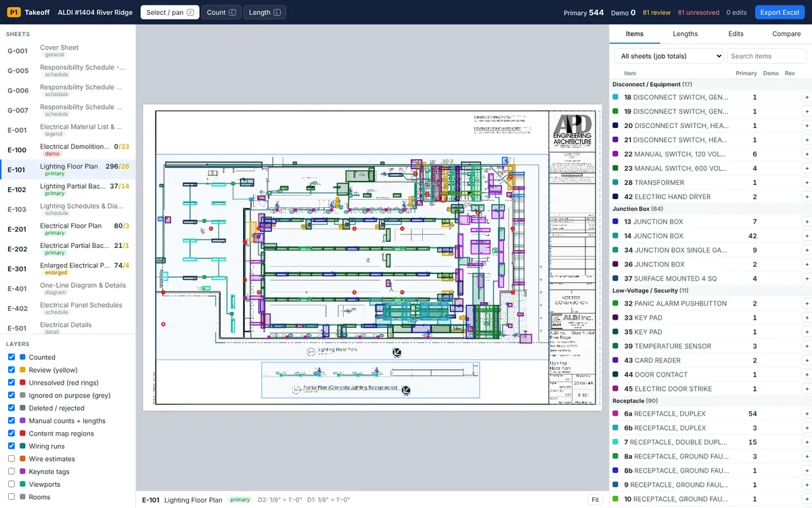
Task: Click plus button for 39 TEMPERATURE SENSOR
Action: [807, 347]
